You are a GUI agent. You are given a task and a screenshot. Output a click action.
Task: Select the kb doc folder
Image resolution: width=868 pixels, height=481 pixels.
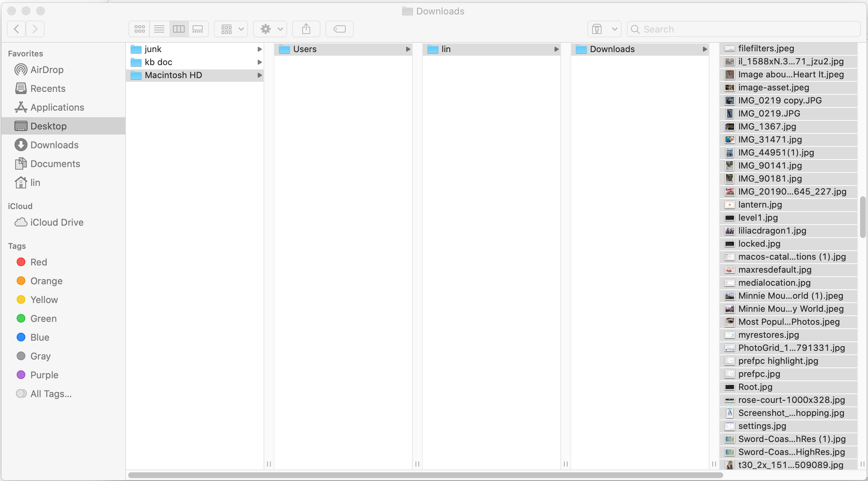195,62
